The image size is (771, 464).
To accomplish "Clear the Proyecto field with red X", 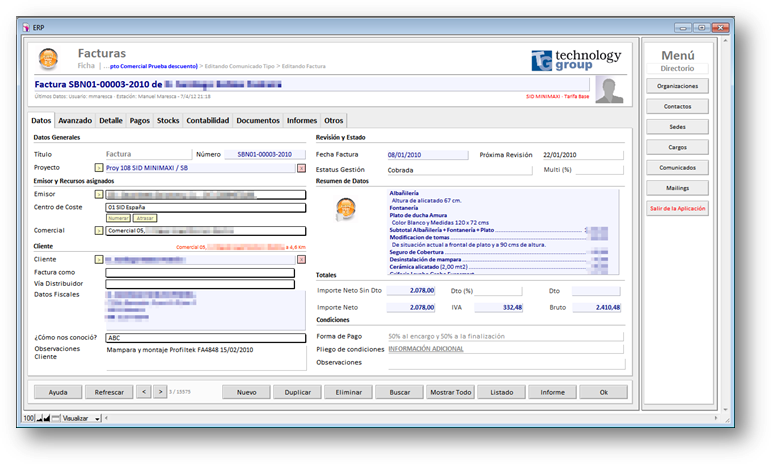I will pos(301,168).
